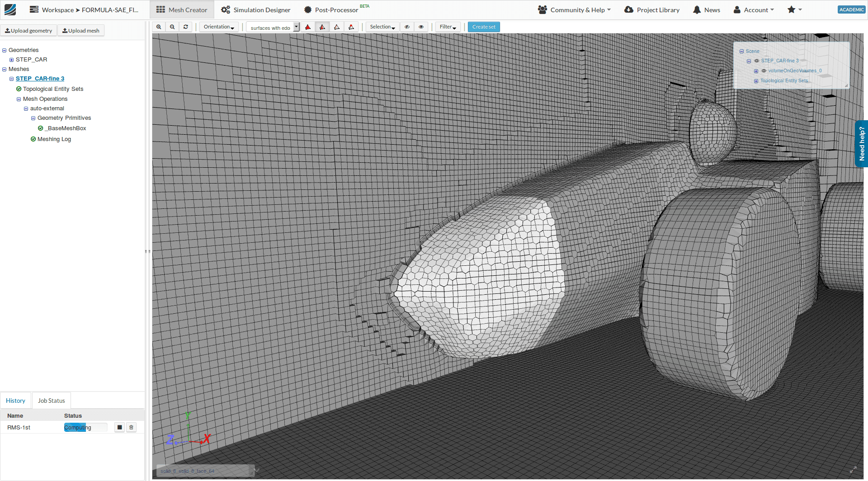Screen dimensions: 868x481
Task: Select solid surfaces render mode icon
Action: click(308, 27)
